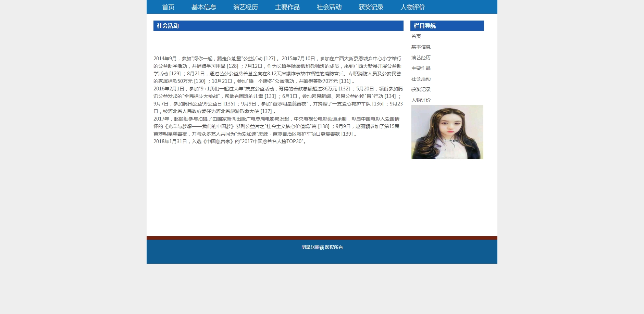
Task: Click the portrait image in the sidebar
Action: (x=447, y=132)
